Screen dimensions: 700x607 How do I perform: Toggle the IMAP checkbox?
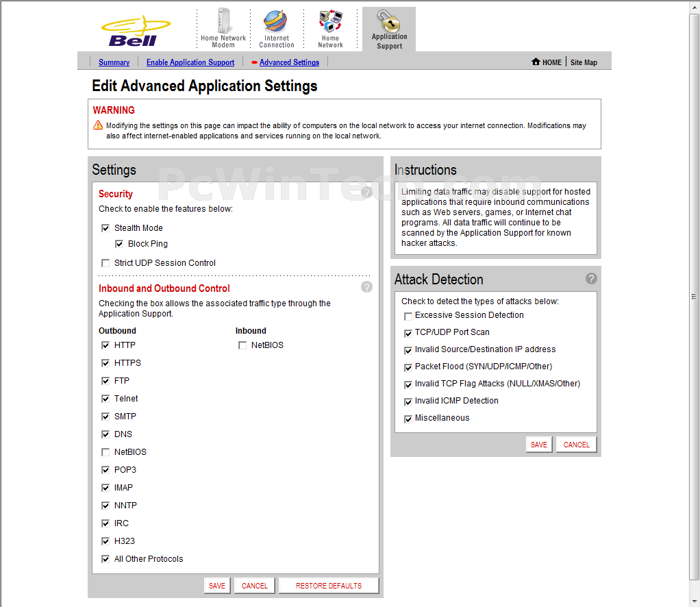105,488
